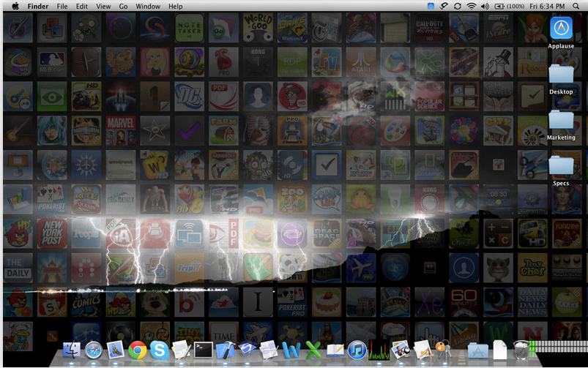This screenshot has height=368, width=588.
Task: Open Skype from the Dock
Action: [160, 350]
